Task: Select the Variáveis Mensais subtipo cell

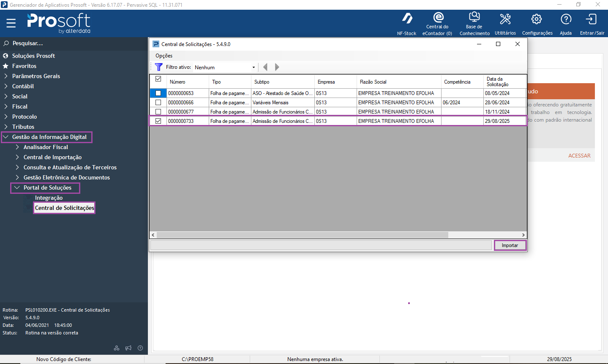Action: 283,103
